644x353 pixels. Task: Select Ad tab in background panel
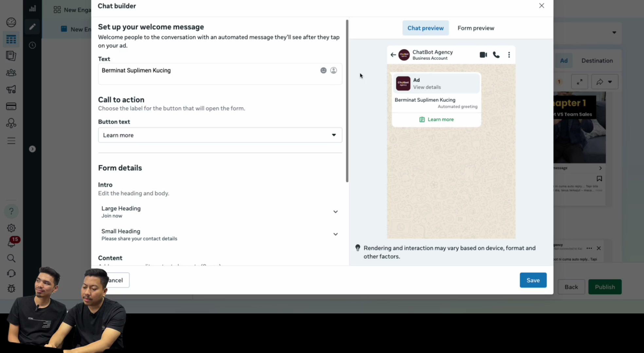point(563,60)
